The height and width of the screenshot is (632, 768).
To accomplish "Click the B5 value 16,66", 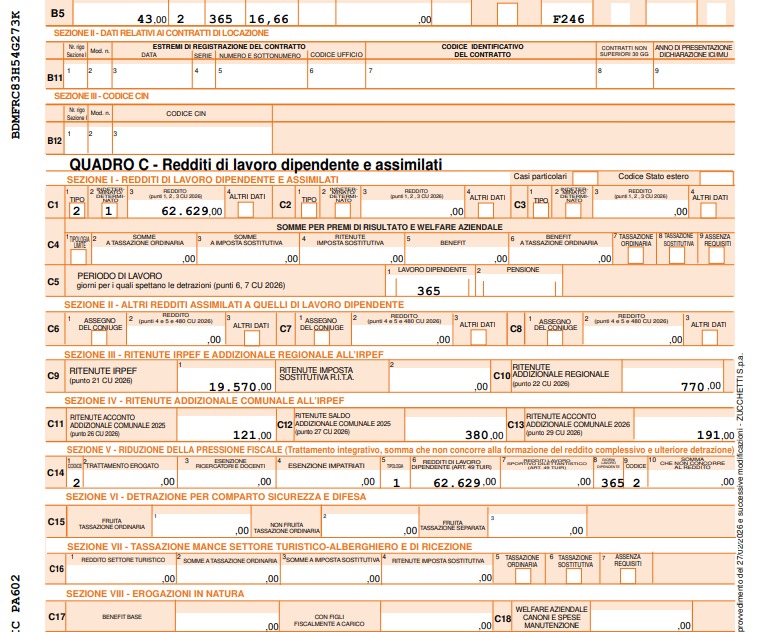I will (268, 19).
